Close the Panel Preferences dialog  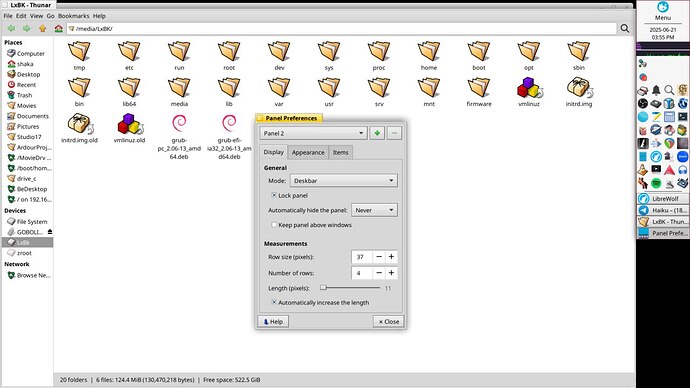(x=389, y=322)
